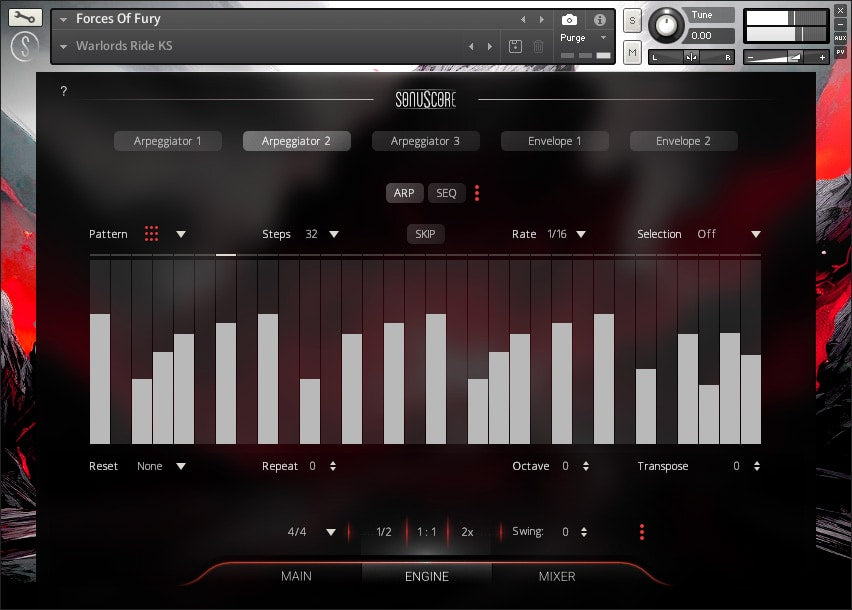Expand the Warlords Ride KS snapshot menu arrow

pos(64,47)
